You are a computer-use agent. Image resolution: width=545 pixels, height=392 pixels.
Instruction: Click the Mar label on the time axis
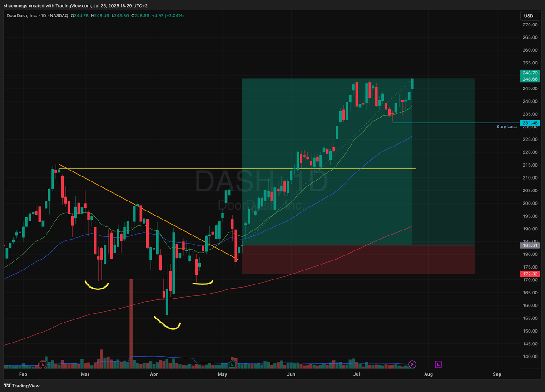pyautogui.click(x=85, y=374)
